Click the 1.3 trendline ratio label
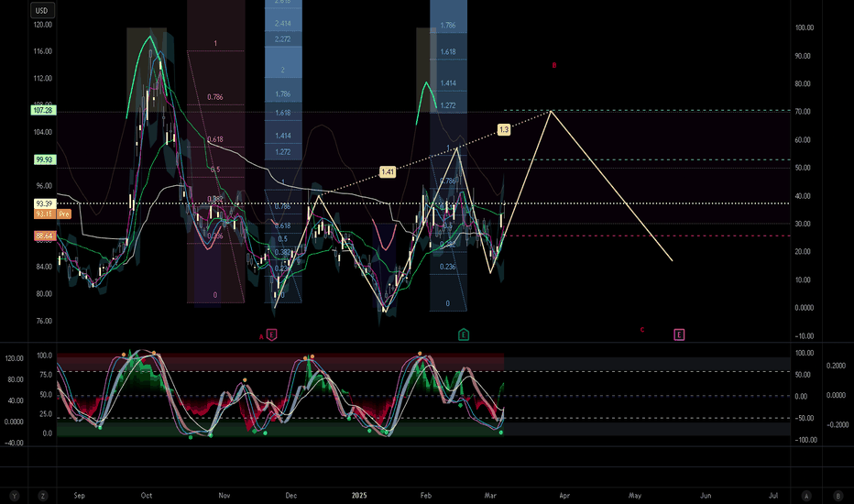 tap(504, 130)
